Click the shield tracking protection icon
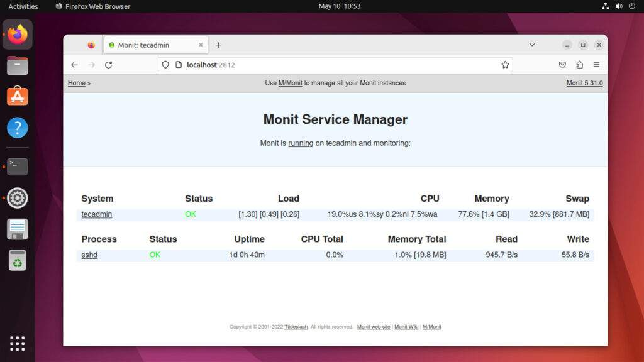 (166, 65)
